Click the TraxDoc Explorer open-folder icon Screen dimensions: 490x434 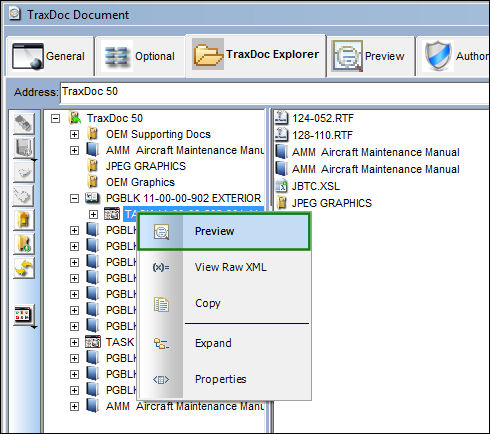point(207,54)
